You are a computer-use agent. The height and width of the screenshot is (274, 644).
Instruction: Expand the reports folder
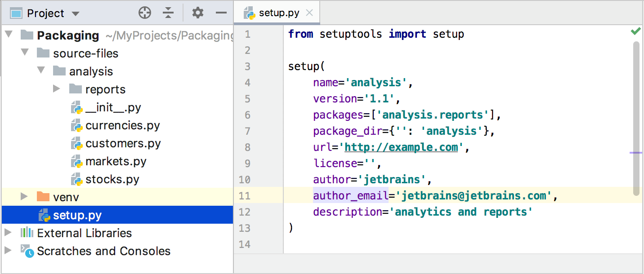(56, 88)
